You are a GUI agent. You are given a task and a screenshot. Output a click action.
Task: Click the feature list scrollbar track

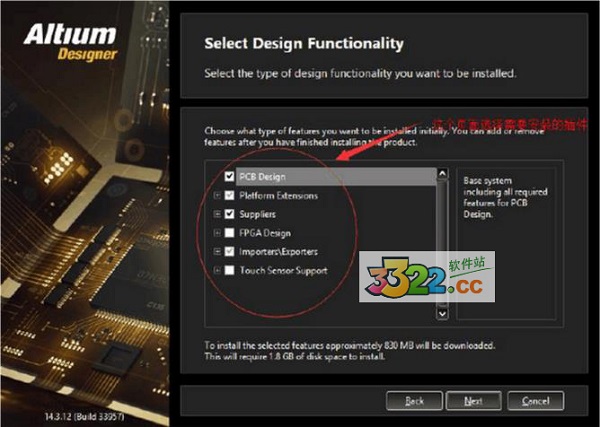442,244
